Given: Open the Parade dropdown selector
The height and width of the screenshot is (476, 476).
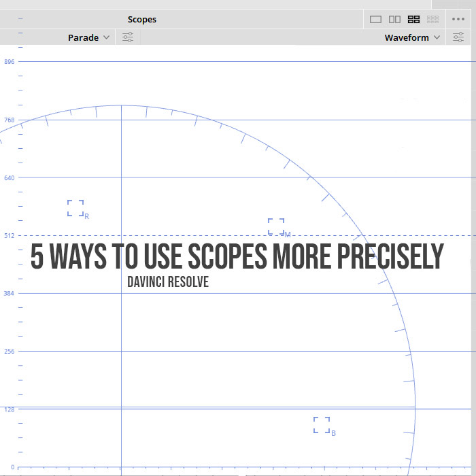Looking at the screenshot, I should 88,37.
